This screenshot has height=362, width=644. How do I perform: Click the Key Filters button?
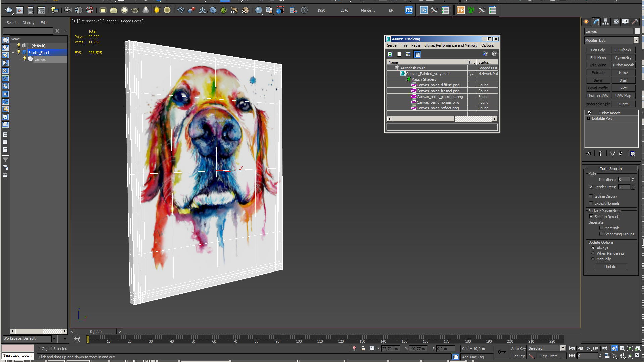(x=551, y=356)
